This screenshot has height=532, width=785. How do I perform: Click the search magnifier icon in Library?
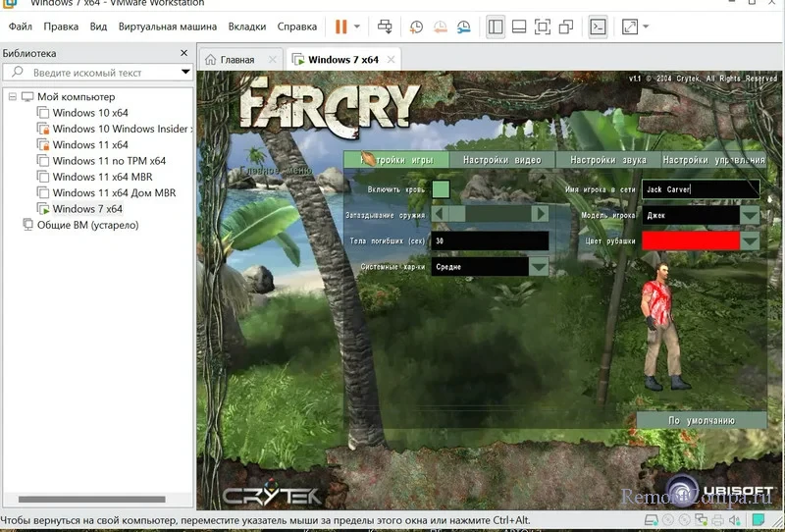(18, 72)
